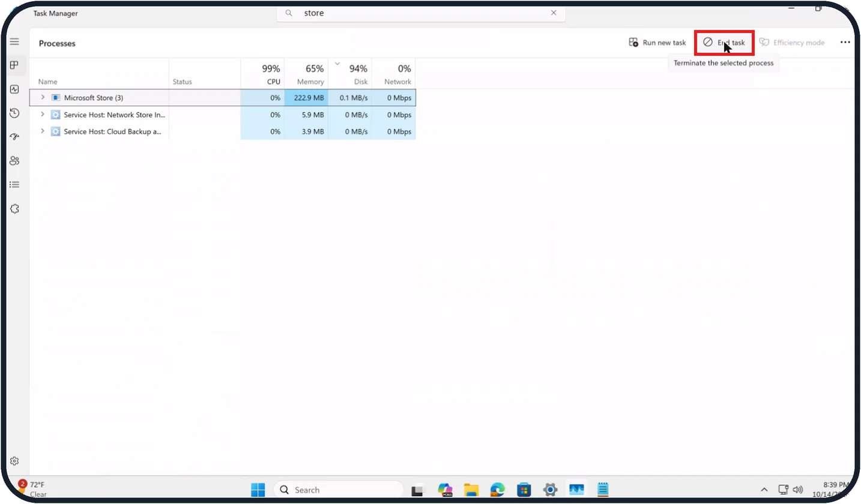Click the Processes page heading

[57, 43]
